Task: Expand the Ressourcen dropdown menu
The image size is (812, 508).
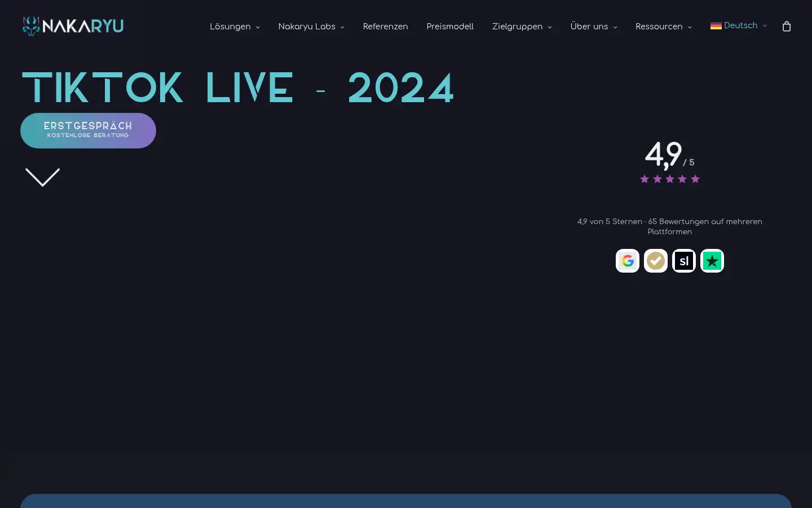Action: [x=663, y=27]
